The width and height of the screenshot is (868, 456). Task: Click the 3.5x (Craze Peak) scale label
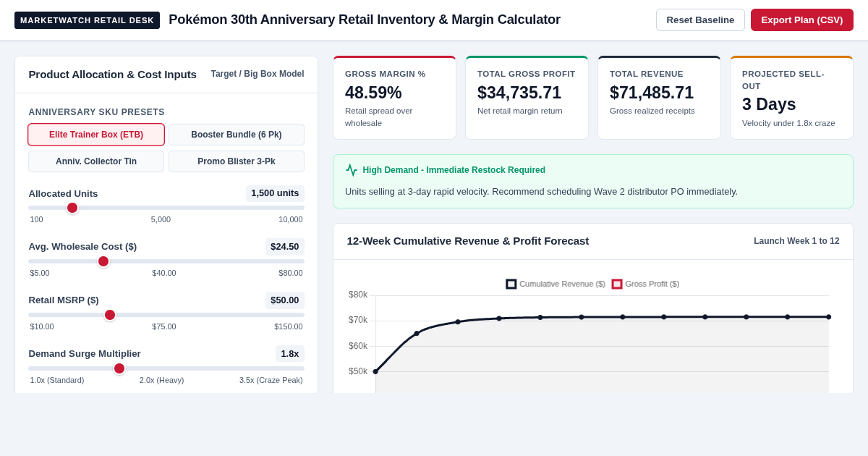point(271,380)
